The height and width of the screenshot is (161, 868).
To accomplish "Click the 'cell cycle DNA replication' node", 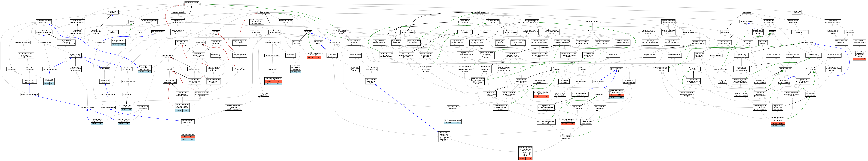I will (x=453, y=108).
